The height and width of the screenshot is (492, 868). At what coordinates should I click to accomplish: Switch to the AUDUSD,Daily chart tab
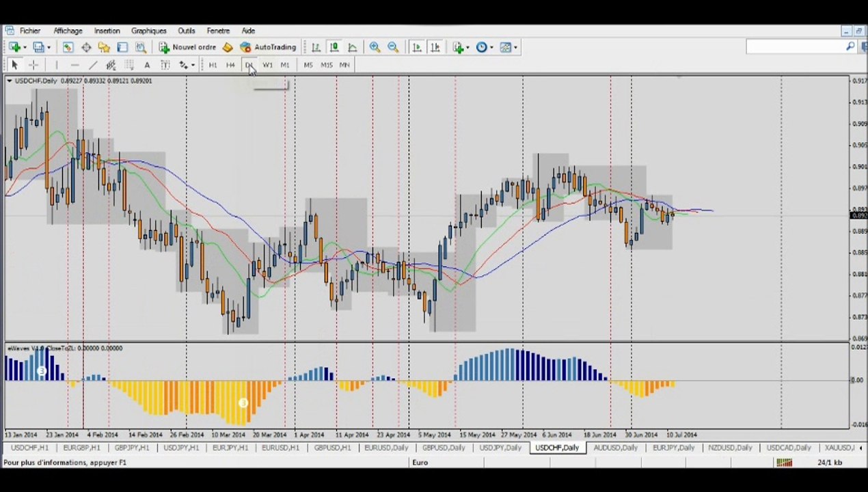click(616, 448)
